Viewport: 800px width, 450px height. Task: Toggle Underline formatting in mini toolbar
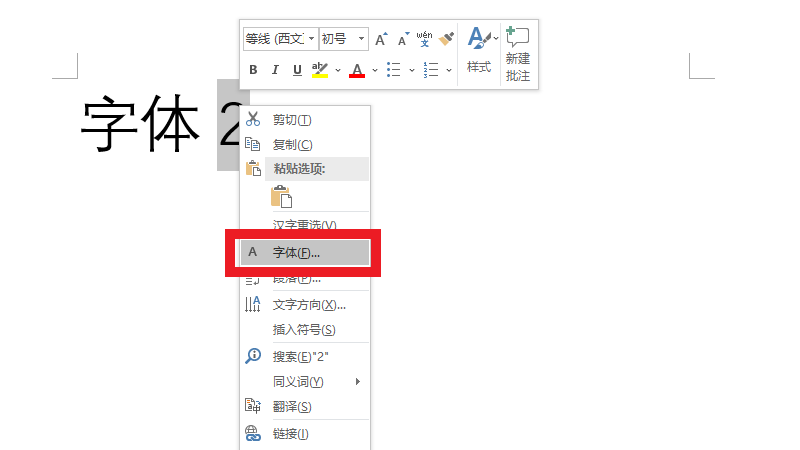(297, 70)
